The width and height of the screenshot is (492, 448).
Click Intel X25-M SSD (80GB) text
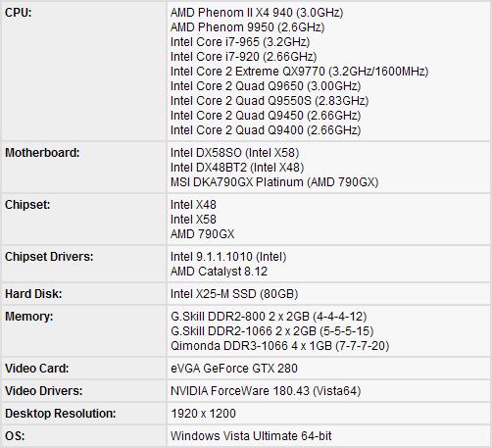point(234,294)
